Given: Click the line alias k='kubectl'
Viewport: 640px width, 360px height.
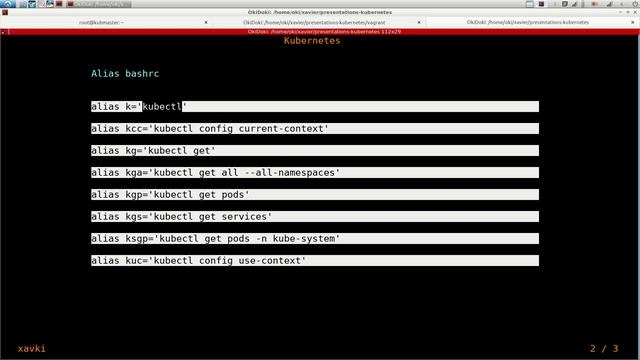Looking at the screenshot, I should [x=315, y=107].
